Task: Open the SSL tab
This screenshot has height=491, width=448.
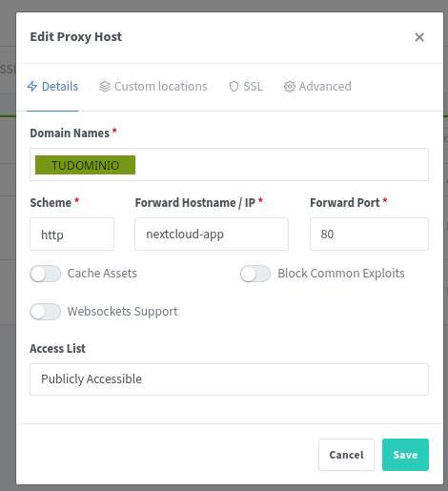Action: point(246,87)
